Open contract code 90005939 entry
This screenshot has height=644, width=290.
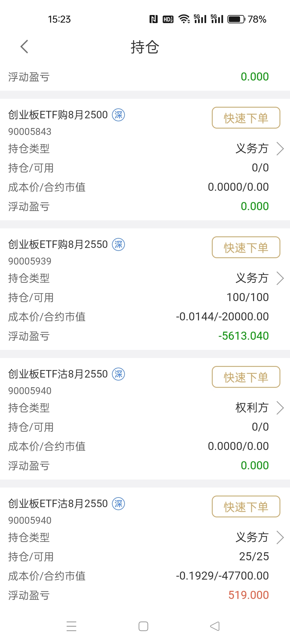tap(30, 261)
